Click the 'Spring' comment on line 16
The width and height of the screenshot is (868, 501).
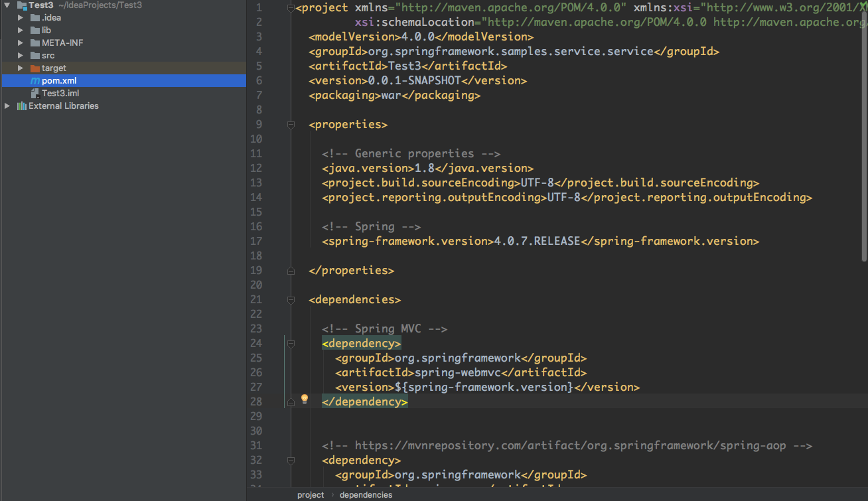point(371,226)
